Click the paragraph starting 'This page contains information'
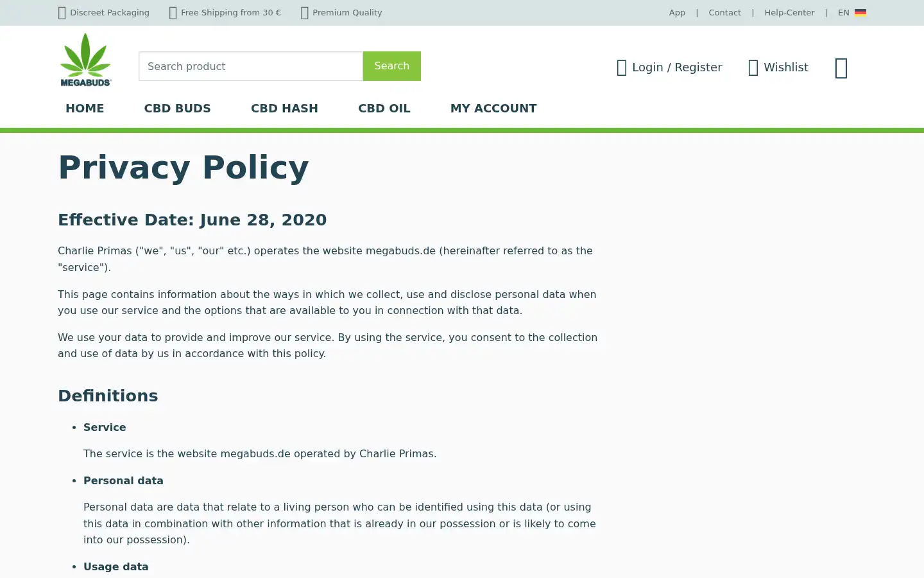Viewport: 924px width, 578px height. (327, 302)
